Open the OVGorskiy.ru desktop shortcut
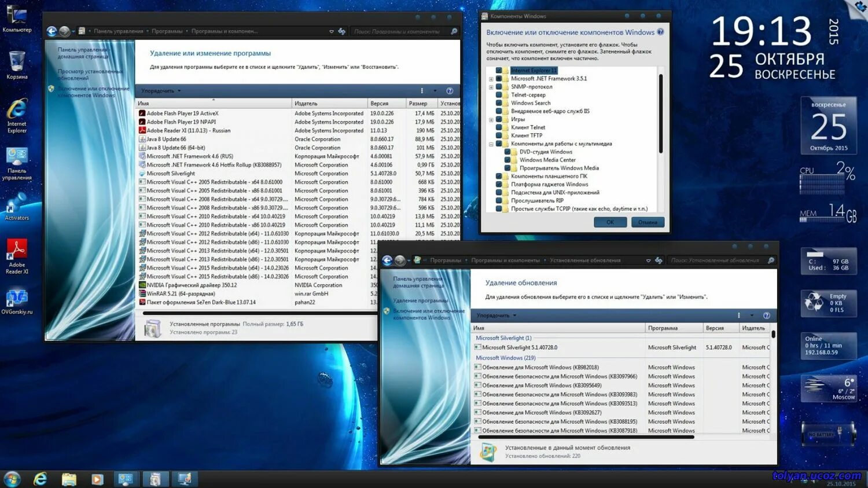 click(17, 301)
